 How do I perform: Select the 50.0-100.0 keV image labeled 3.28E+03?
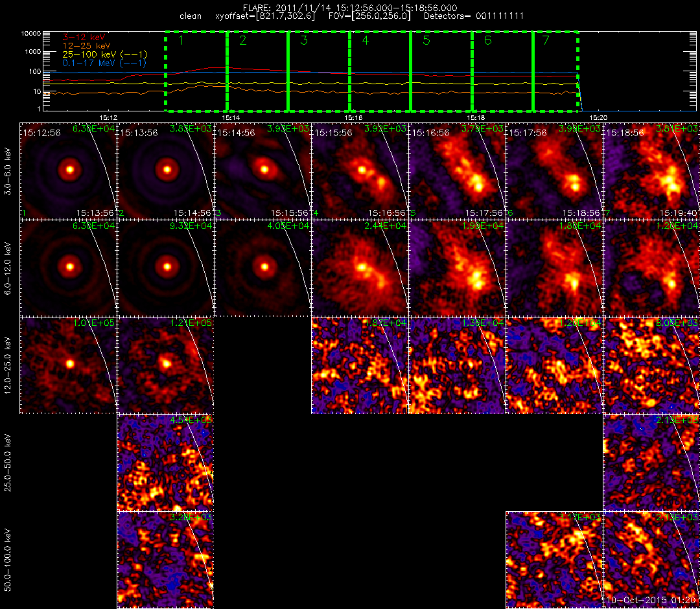tap(166, 560)
